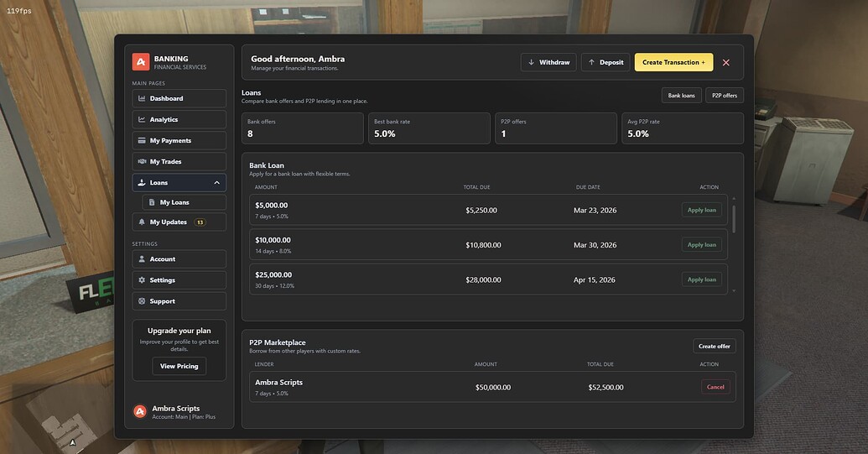The width and height of the screenshot is (868, 454).
Task: Switch to the Bank loans tab
Action: click(x=682, y=95)
